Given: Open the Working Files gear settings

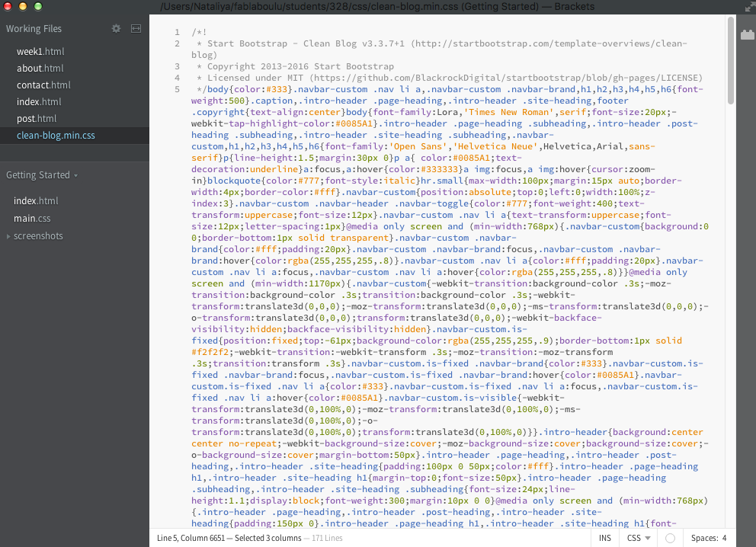Looking at the screenshot, I should [116, 28].
